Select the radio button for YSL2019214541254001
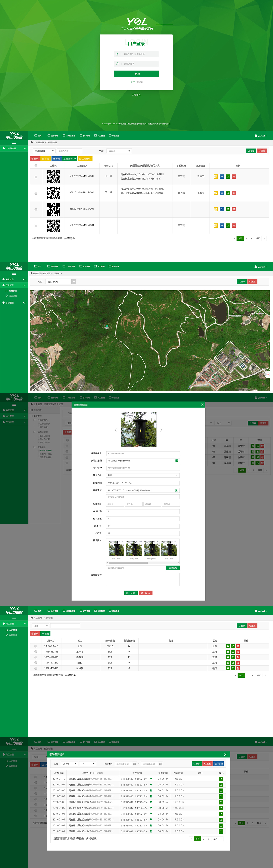273x868 pixels. 36,177
